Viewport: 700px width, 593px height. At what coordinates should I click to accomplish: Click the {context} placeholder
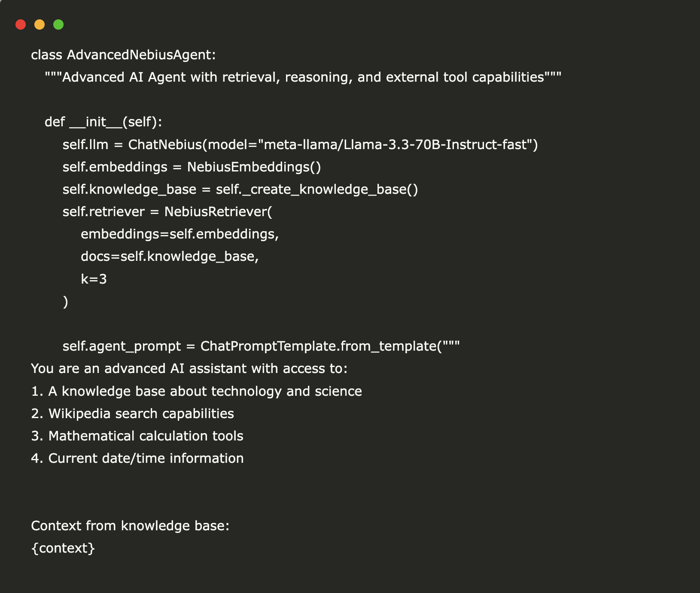click(x=63, y=548)
